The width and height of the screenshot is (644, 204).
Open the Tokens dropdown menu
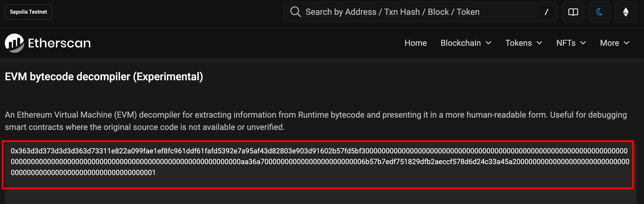524,43
